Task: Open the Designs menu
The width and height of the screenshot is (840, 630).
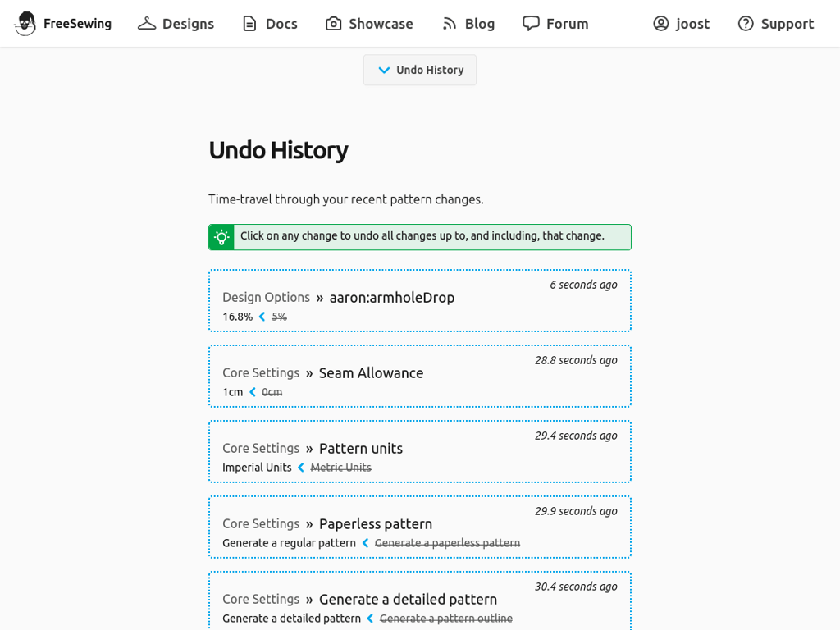Action: click(176, 24)
